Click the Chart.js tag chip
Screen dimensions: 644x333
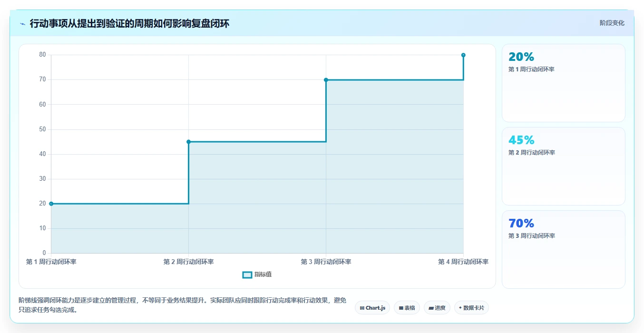click(372, 308)
